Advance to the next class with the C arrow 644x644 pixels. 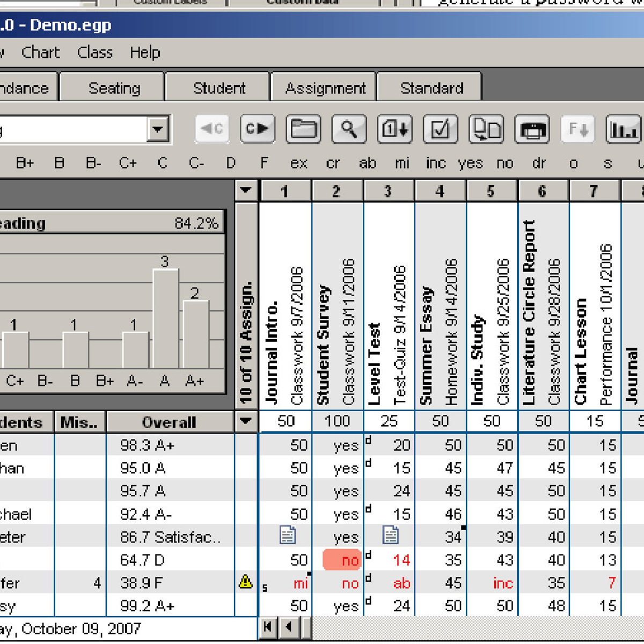tap(257, 129)
